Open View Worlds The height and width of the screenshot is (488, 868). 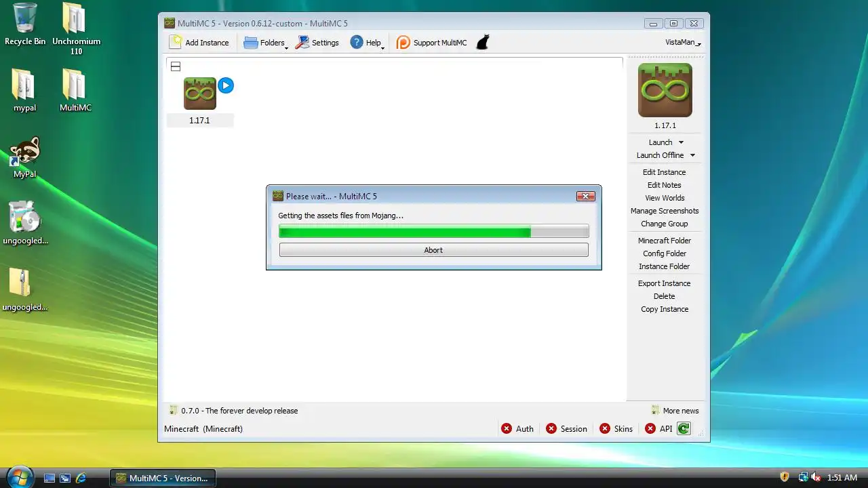coord(665,198)
